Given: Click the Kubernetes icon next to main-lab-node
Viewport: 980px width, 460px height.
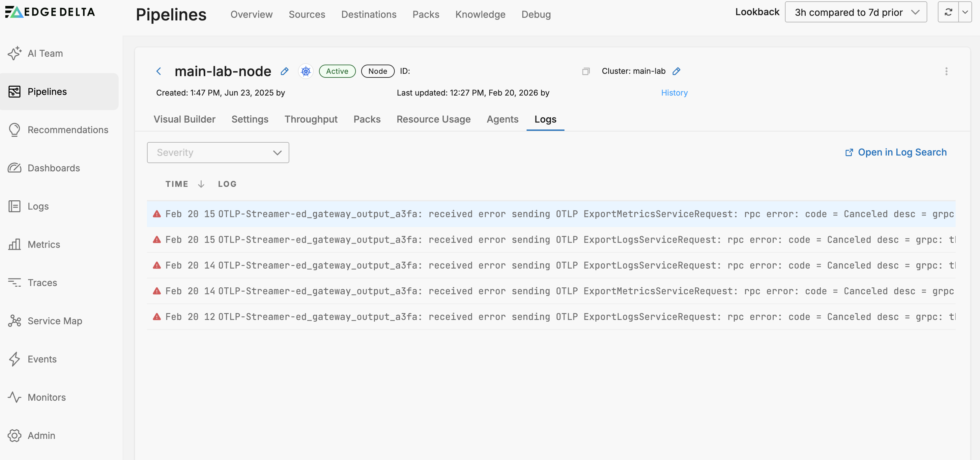Looking at the screenshot, I should (305, 71).
